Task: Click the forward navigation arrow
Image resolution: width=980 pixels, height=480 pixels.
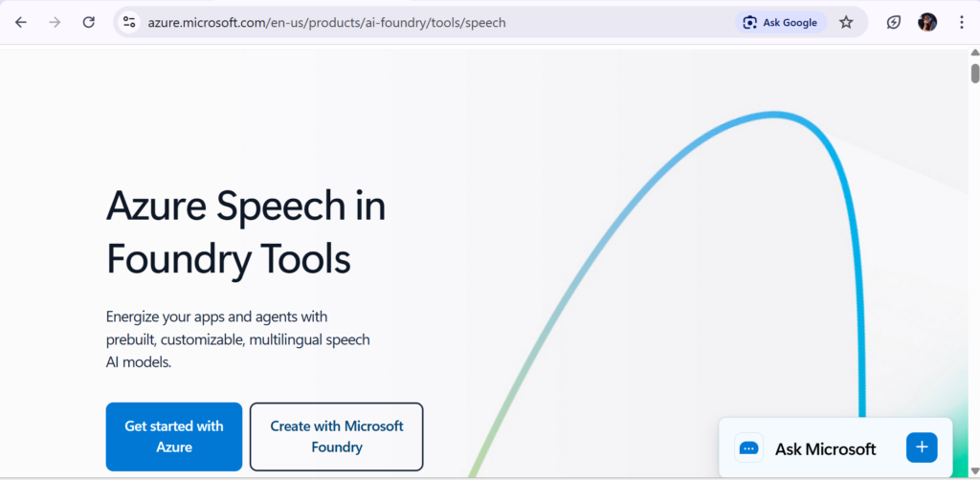Action: coord(55,23)
